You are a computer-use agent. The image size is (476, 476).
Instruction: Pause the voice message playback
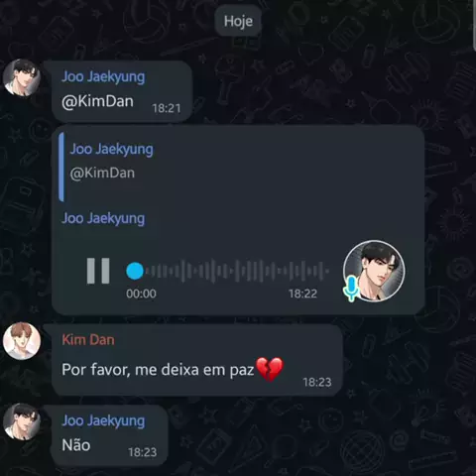[x=98, y=271]
